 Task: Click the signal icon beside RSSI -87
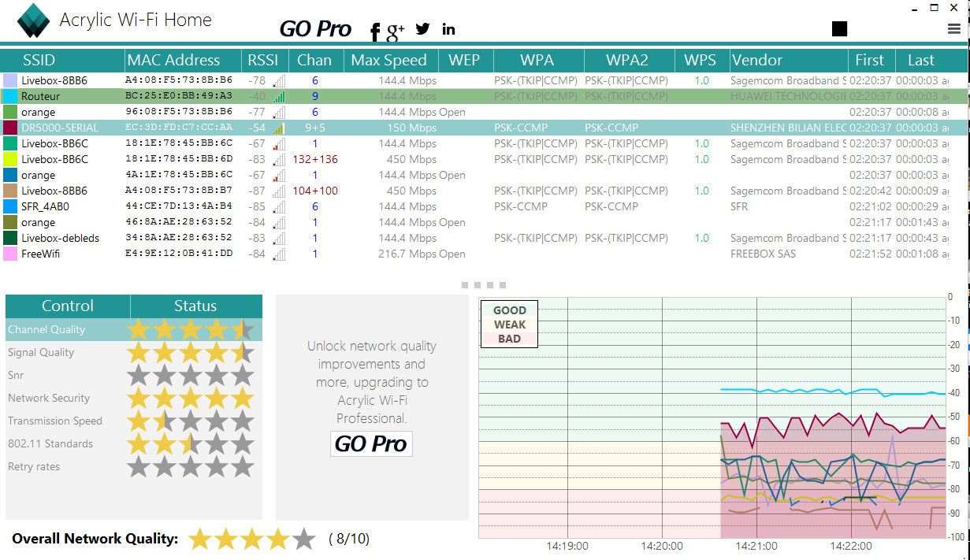pyautogui.click(x=279, y=191)
